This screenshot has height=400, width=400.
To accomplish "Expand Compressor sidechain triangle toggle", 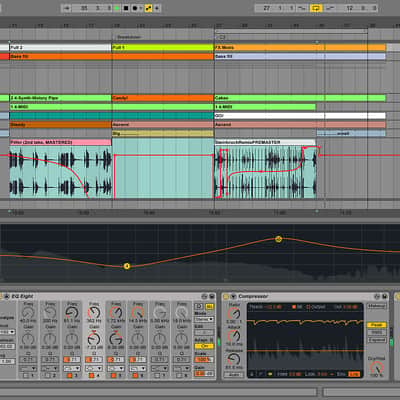I will pyautogui.click(x=233, y=296).
